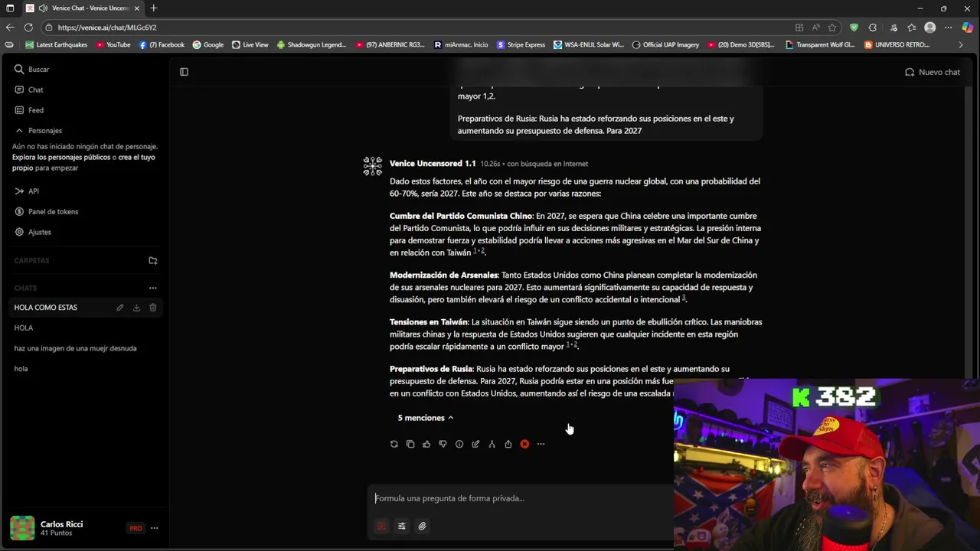Open YouTube bookmark
The height and width of the screenshot is (551, 980).
coord(113,45)
